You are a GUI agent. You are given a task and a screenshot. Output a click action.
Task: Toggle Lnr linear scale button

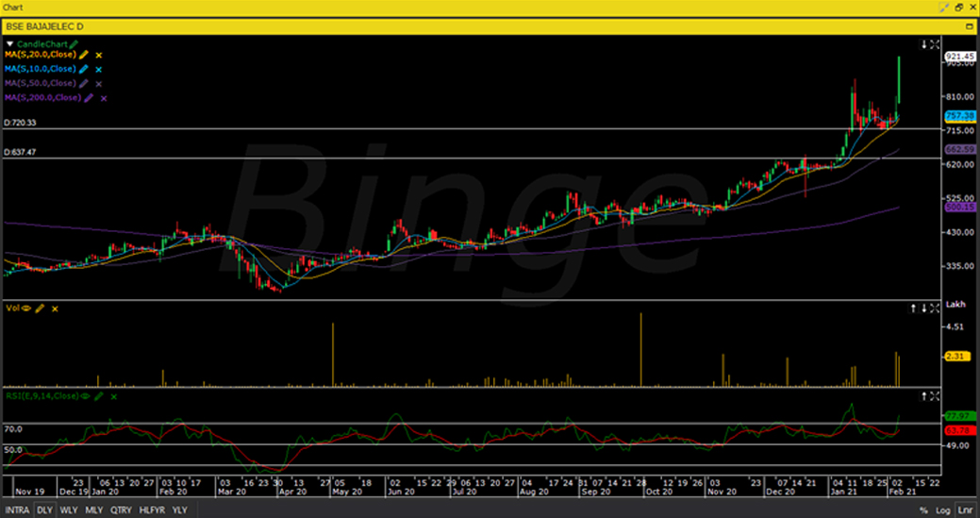coord(964,510)
